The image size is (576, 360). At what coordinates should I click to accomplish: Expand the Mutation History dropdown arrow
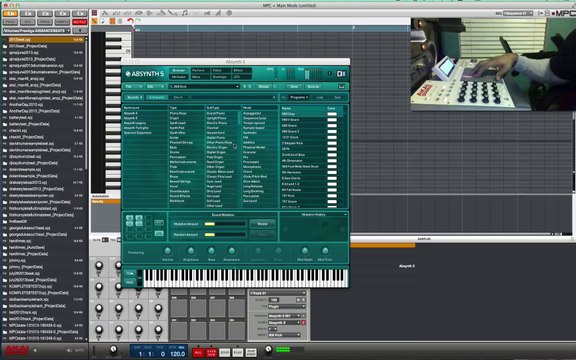point(345,214)
